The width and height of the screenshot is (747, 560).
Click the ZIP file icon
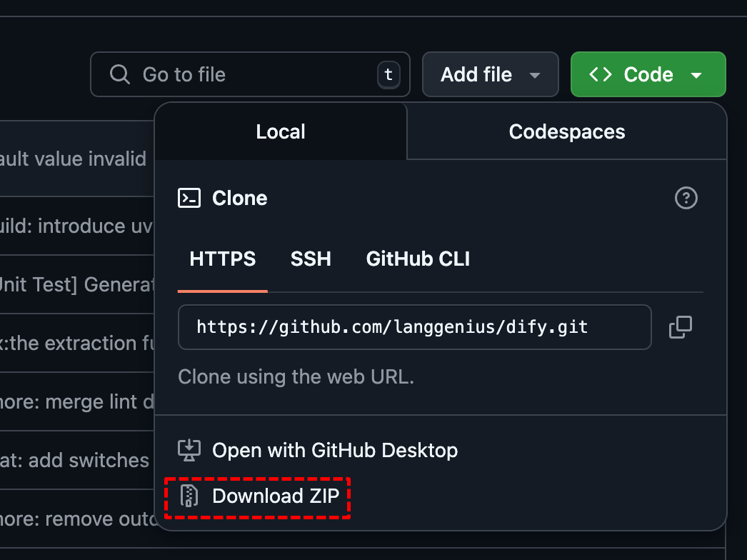pos(189,496)
